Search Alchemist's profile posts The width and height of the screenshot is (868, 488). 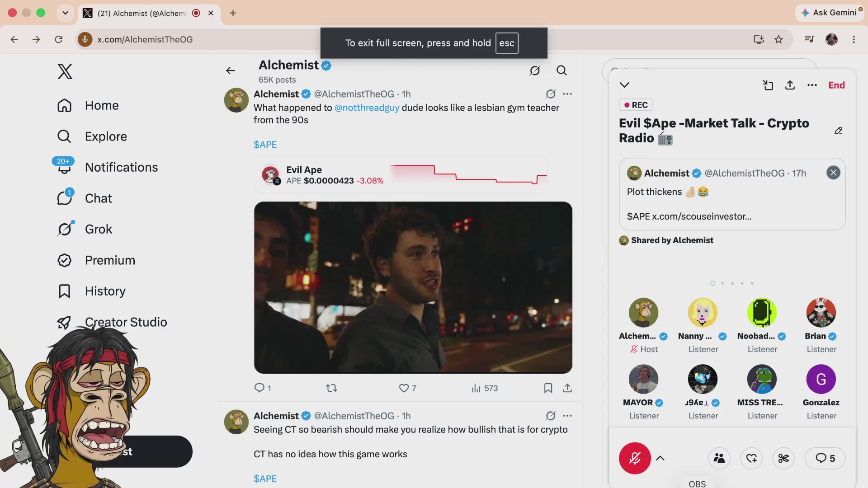[561, 70]
